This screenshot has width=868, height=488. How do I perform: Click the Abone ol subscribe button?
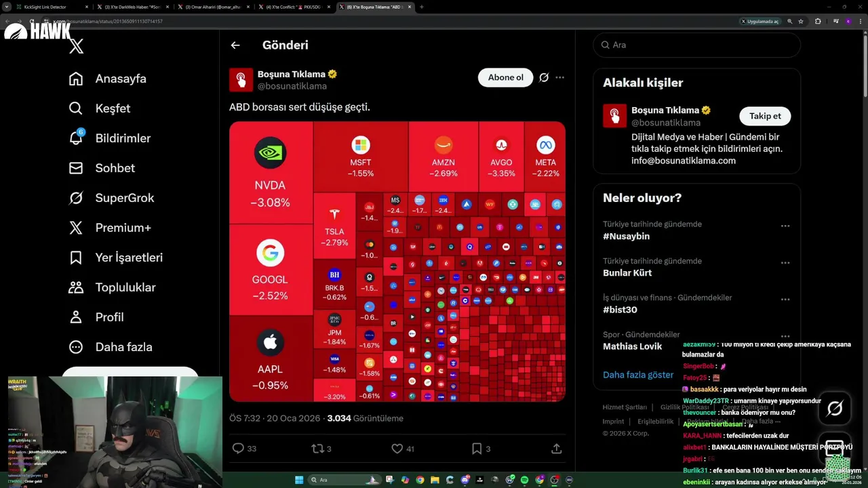point(506,77)
